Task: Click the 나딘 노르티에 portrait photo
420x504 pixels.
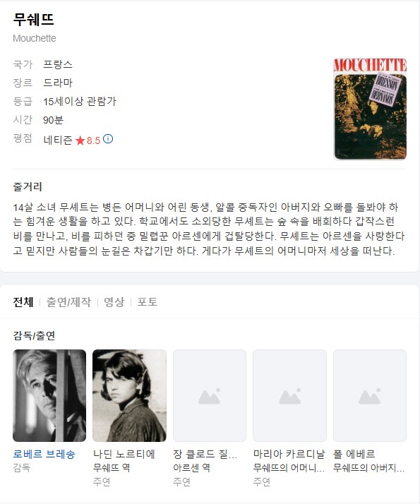Action: coord(129,395)
